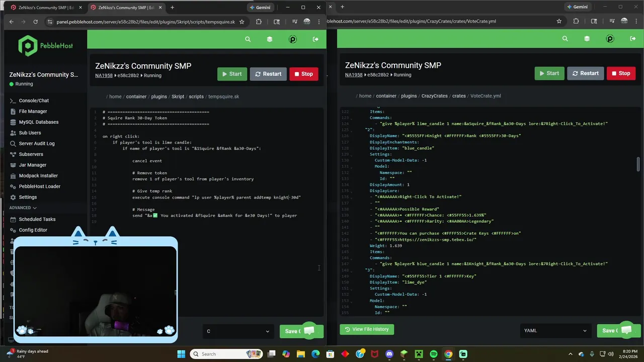Open a new tab in left browser
644x362 pixels.
pyautogui.click(x=172, y=8)
